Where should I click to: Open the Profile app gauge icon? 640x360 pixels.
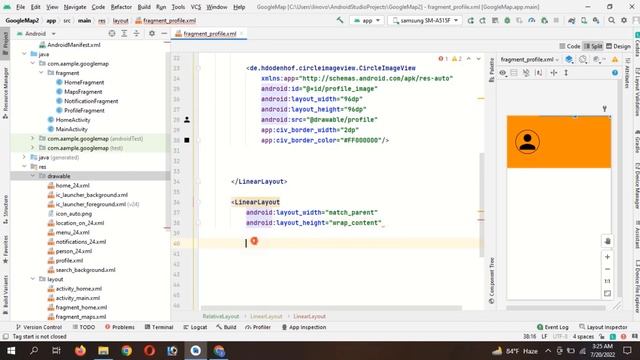(x=531, y=20)
